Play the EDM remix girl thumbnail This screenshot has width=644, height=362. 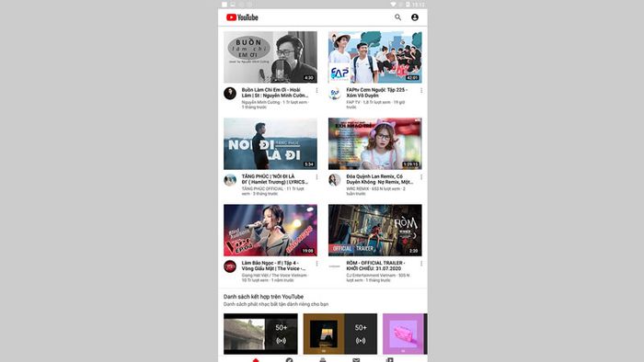(375, 143)
